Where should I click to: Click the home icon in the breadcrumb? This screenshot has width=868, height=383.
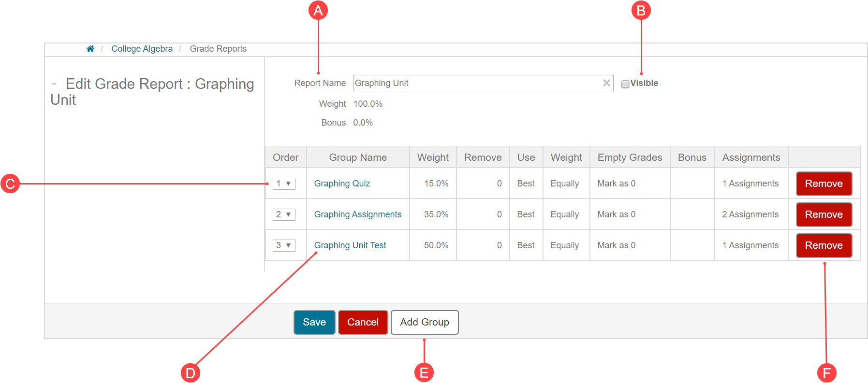[x=90, y=49]
